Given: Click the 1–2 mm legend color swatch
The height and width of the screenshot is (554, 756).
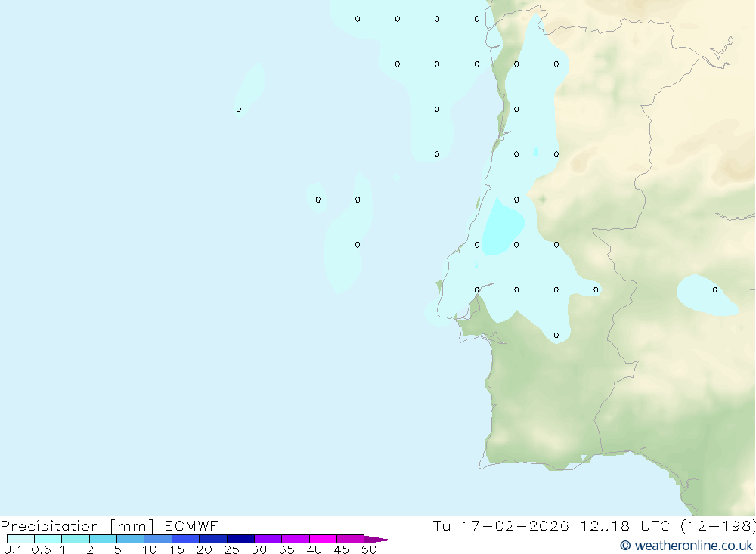Looking at the screenshot, I should coord(76,539).
